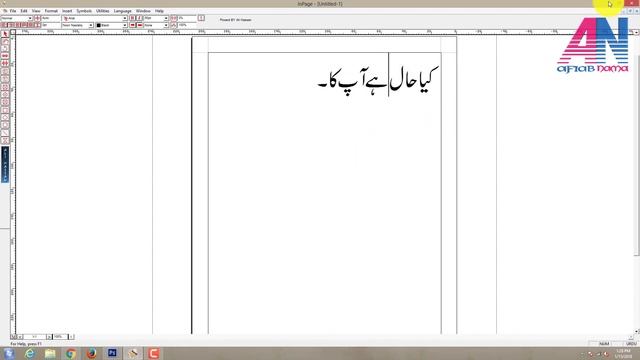Open the Noori Nastaliq font dropdown

(x=91, y=25)
